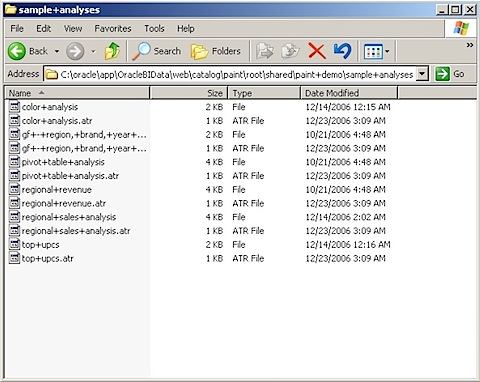Click the regional+sales+analysis.atr file icon
The height and width of the screenshot is (382, 480).
[14, 230]
